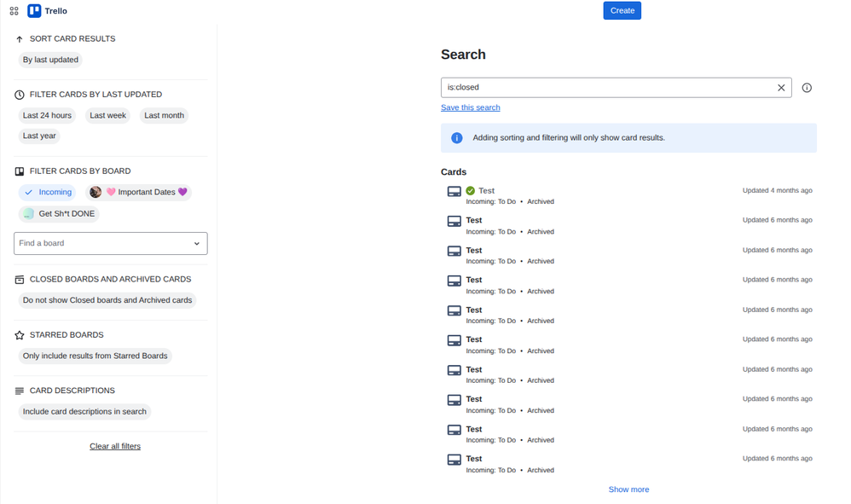Disable the Incoming board filter

47,192
